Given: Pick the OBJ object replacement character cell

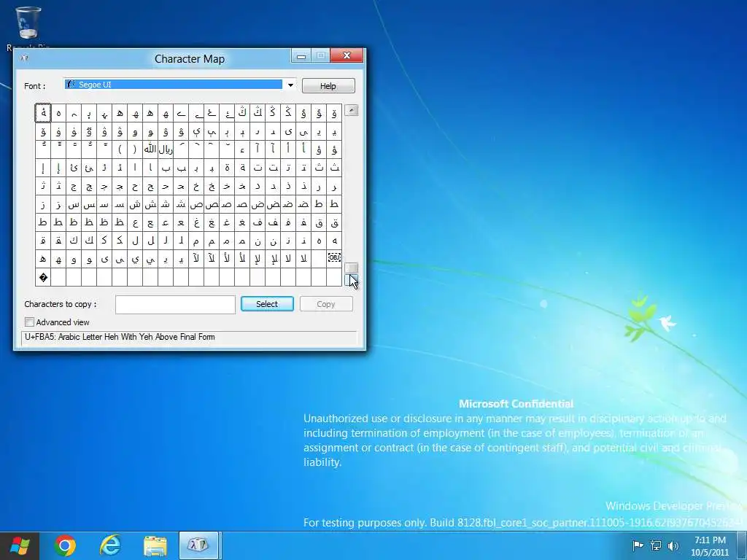Looking at the screenshot, I should point(334,259).
